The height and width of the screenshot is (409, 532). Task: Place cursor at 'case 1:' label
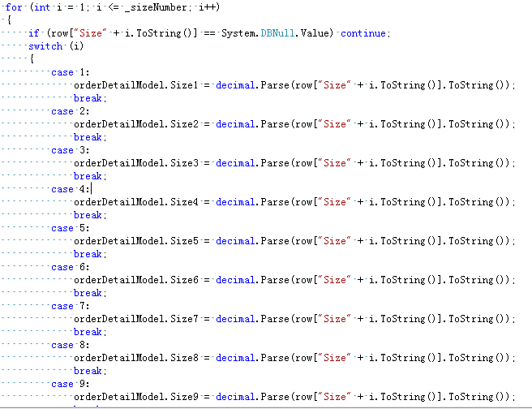pyautogui.click(x=71, y=72)
